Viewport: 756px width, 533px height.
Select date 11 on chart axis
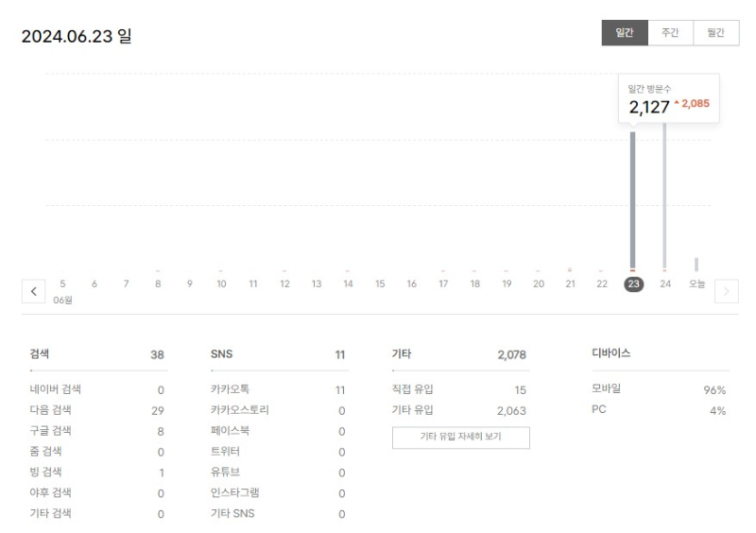253,284
